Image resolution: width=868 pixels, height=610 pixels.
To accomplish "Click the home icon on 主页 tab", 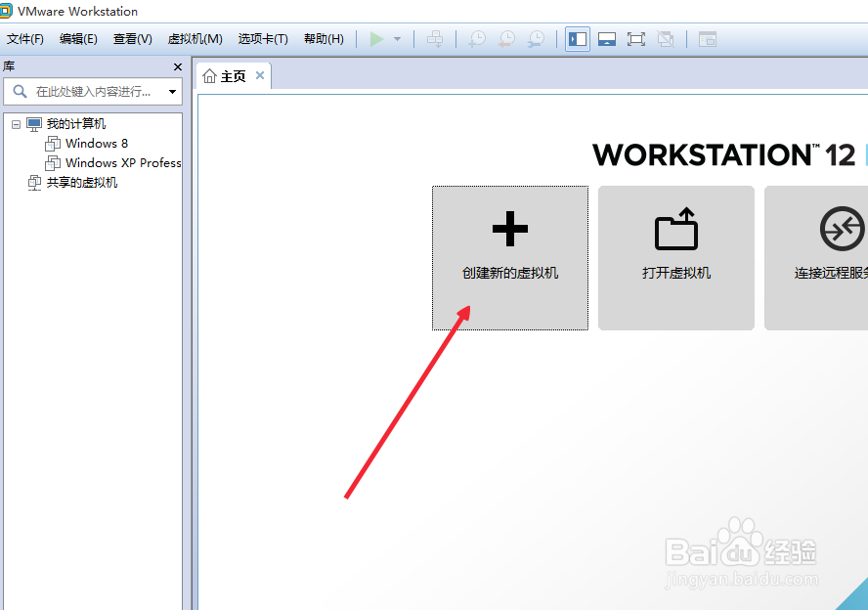I will [209, 76].
